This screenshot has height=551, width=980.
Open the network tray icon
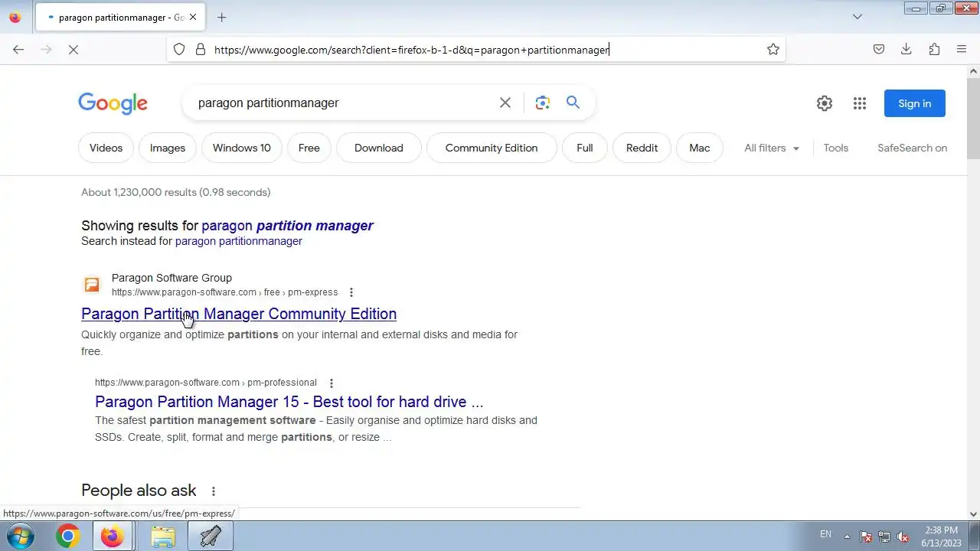884,536
